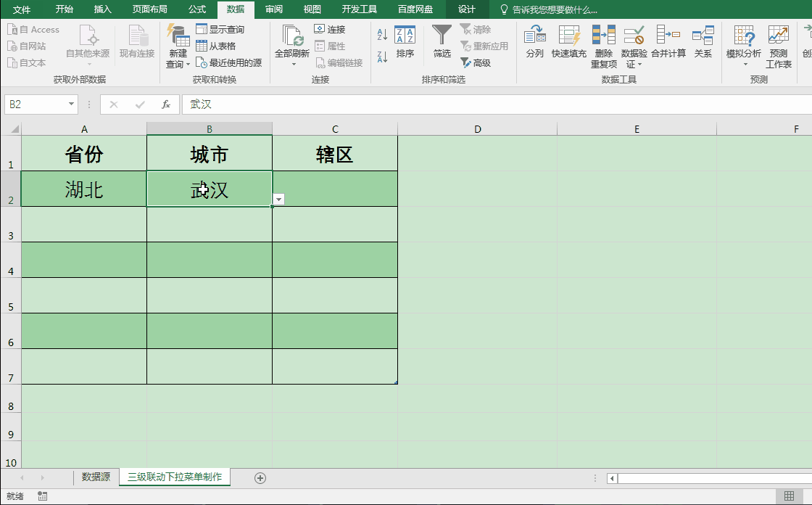The image size is (812, 505).
Task: Select header cell 城市
Action: tap(210, 154)
